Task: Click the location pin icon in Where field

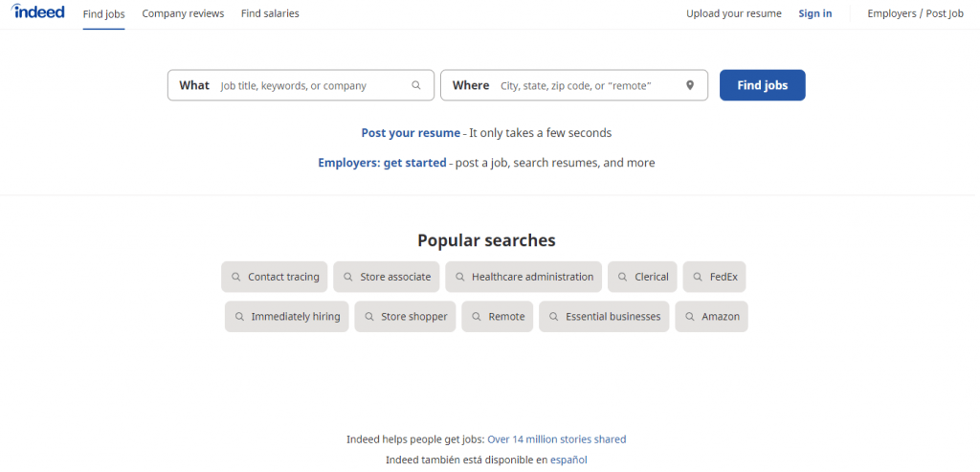Action: point(689,85)
